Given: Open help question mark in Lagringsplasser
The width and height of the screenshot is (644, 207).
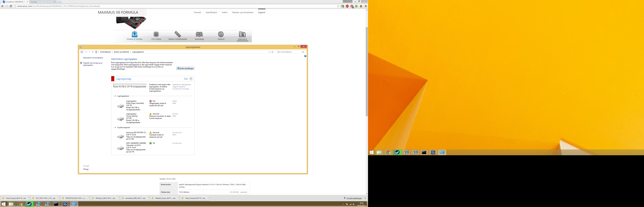Looking at the screenshot, I should 305,56.
